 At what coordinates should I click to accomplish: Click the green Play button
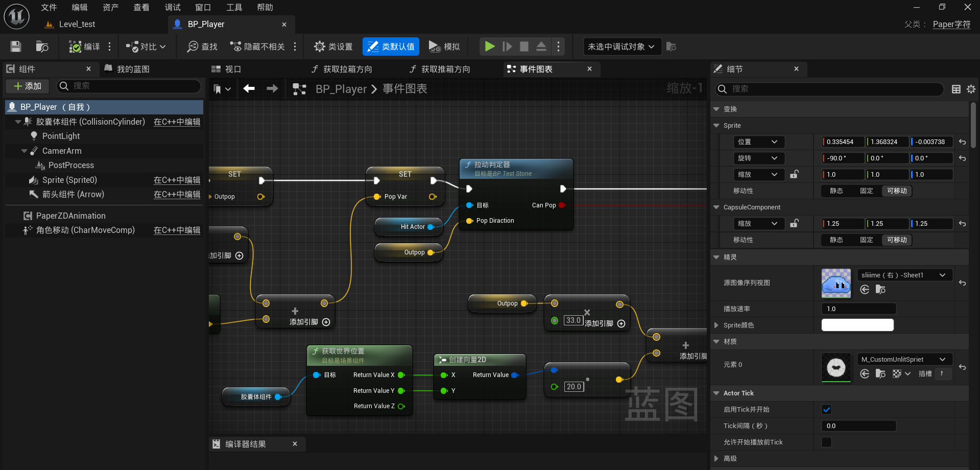coord(490,46)
